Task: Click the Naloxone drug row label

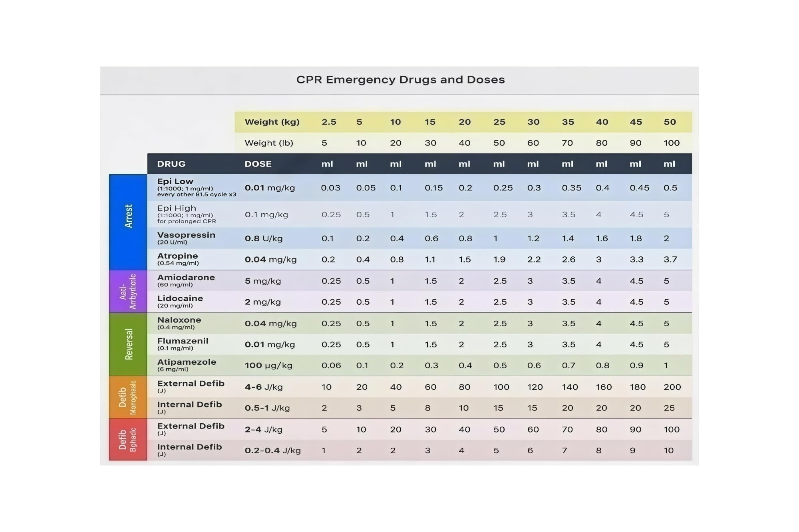Action: (x=179, y=323)
